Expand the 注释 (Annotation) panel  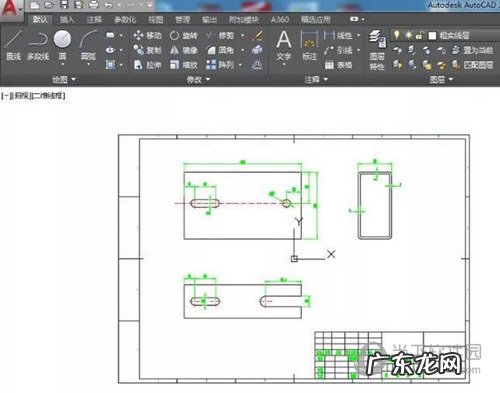click(316, 79)
